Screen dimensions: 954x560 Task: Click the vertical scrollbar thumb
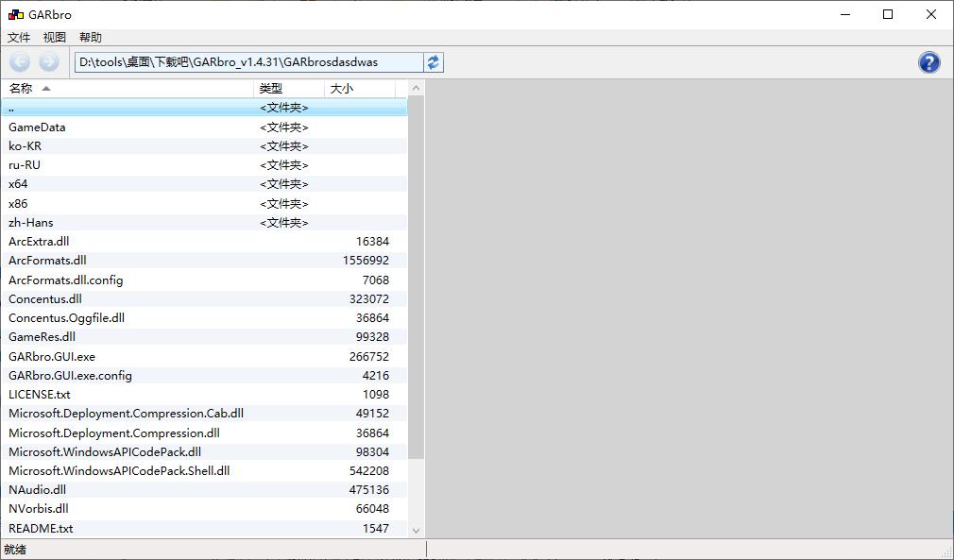pos(417,278)
